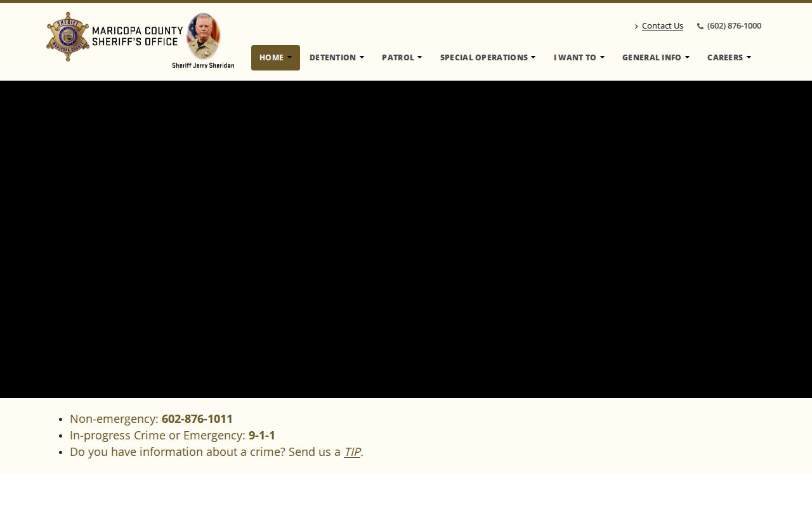This screenshot has width=812, height=508.
Task: Expand the HOME dropdown arrow
Action: coord(290,57)
